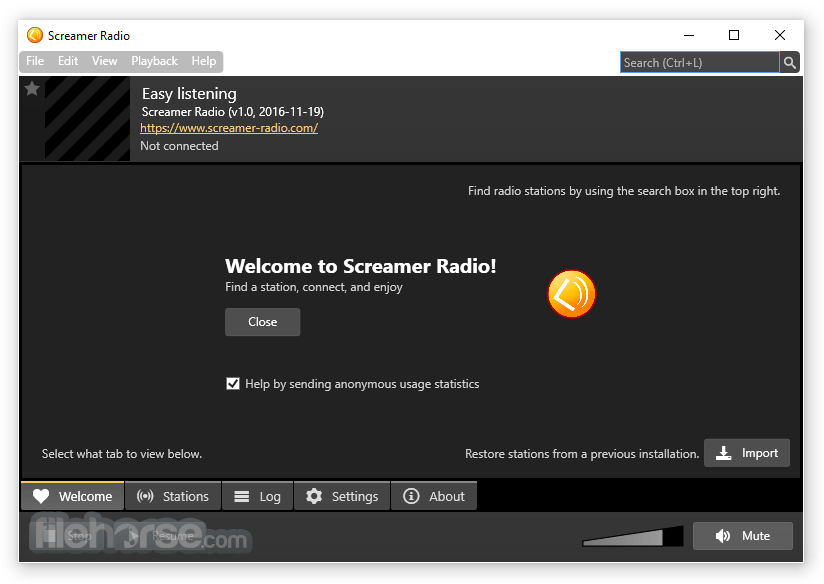824x584 pixels.
Task: Click the Resume playback button
Action: pyautogui.click(x=164, y=536)
